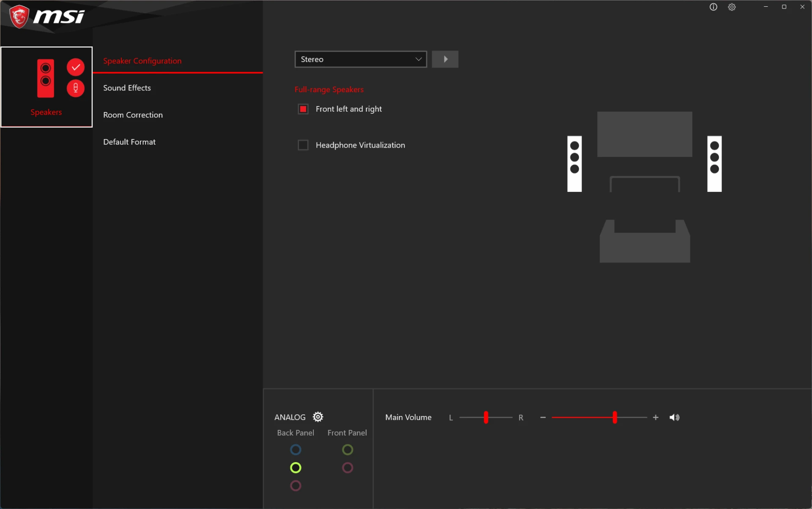Open settings gear in title bar
Image resolution: width=812 pixels, height=509 pixels.
pos(732,7)
